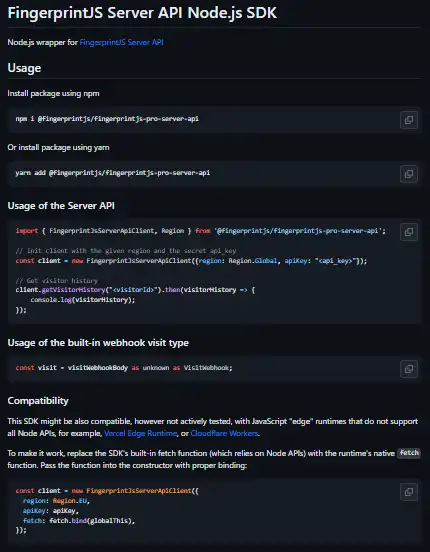
Task: Follow the Cloudflare Workers link
Action: [224, 433]
